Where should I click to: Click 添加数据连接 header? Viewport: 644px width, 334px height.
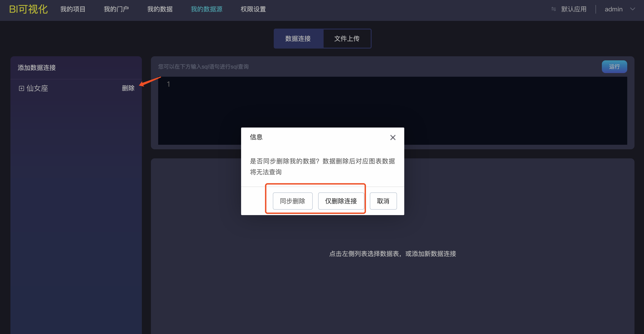tap(37, 68)
